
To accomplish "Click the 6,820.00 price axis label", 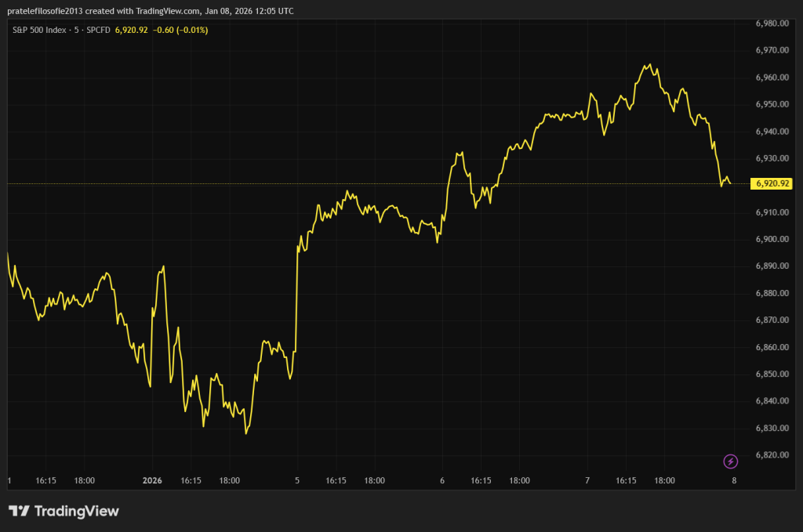I will (x=772, y=455).
